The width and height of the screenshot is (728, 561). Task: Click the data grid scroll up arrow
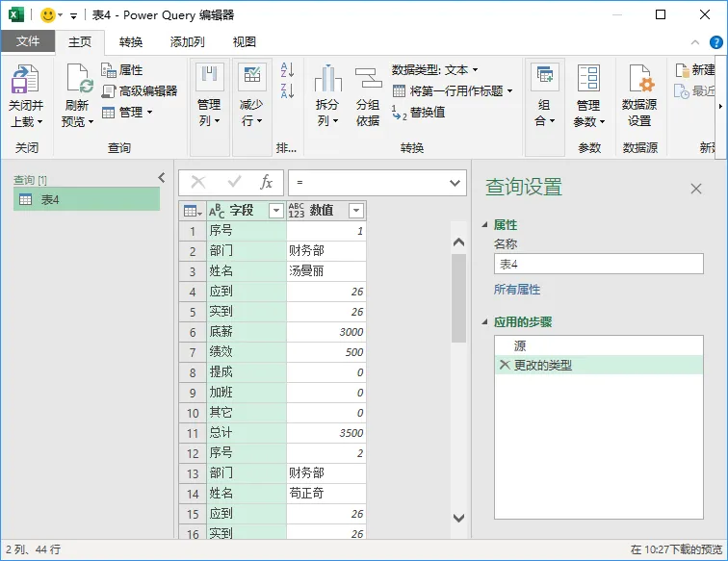tap(458, 242)
